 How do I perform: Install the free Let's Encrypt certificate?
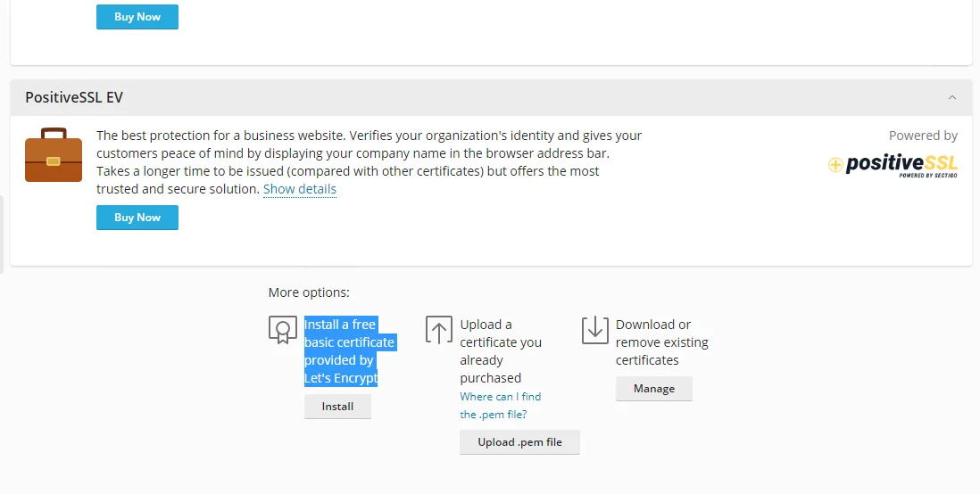pyautogui.click(x=337, y=407)
